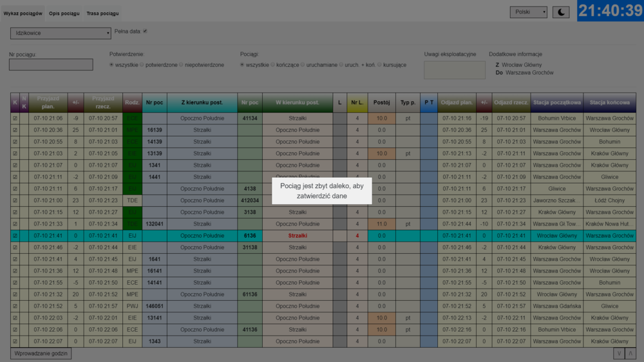The width and height of the screenshot is (644, 362).
Task: Switch to the Opis pociągu tab
Action: 64,13
